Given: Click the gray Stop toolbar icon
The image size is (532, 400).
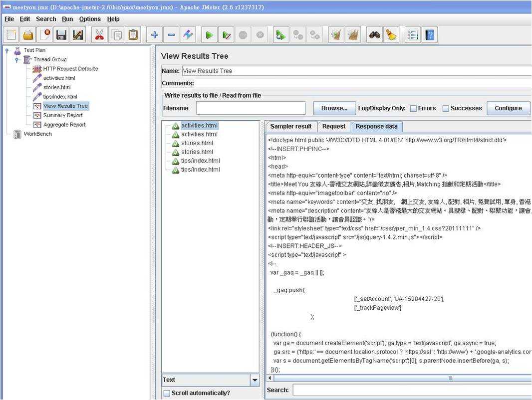Looking at the screenshot, I should 243,35.
